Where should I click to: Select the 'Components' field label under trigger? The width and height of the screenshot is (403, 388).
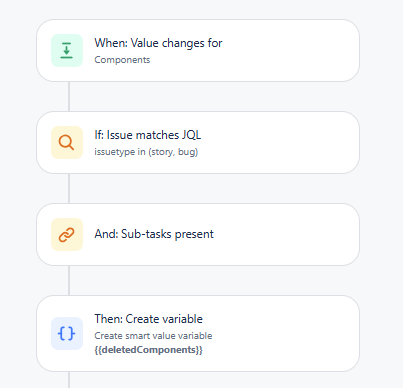click(122, 60)
